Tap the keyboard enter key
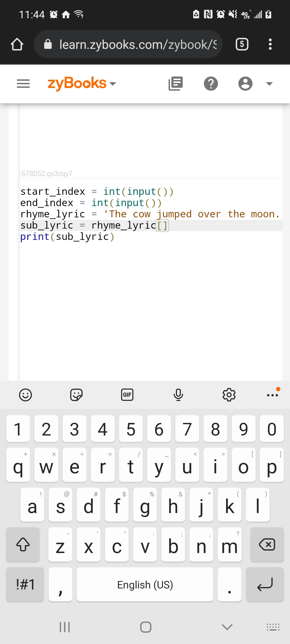 pyautogui.click(x=265, y=584)
